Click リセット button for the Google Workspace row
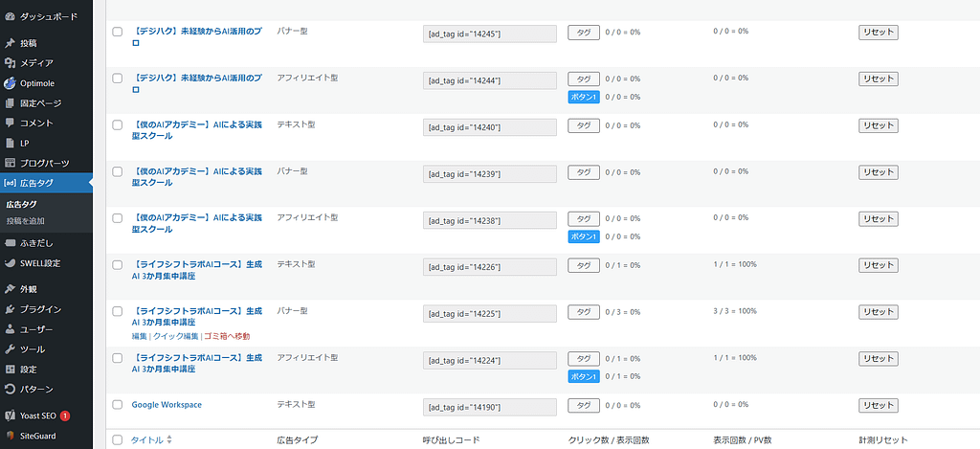The height and width of the screenshot is (449, 980). pyautogui.click(x=878, y=405)
